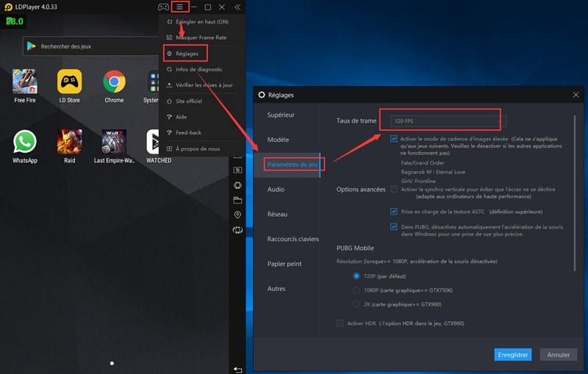The width and height of the screenshot is (588, 374).
Task: Toggle PUBG mouse acceleration checkbox
Action: 393,227
